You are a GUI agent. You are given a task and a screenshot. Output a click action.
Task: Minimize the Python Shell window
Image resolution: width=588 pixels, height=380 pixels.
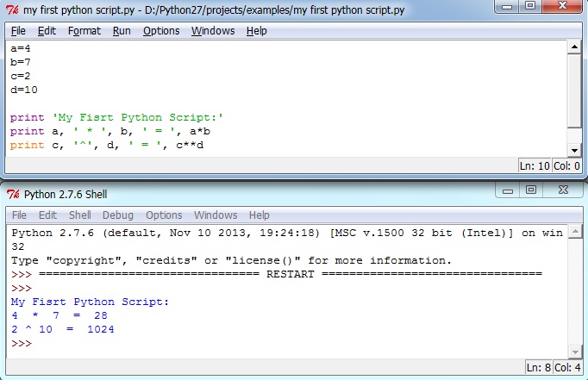point(507,190)
